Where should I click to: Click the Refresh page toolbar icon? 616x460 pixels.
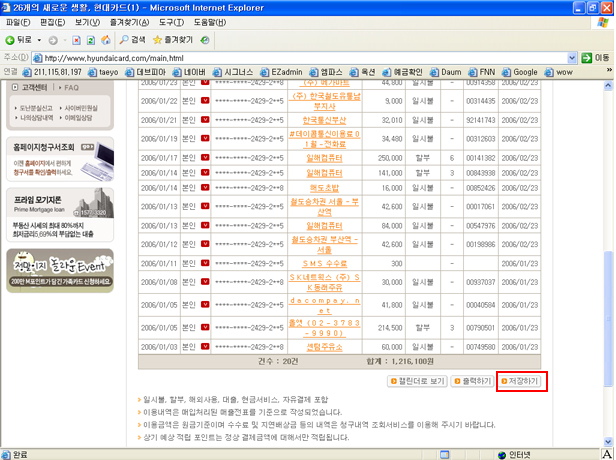tap(90, 40)
